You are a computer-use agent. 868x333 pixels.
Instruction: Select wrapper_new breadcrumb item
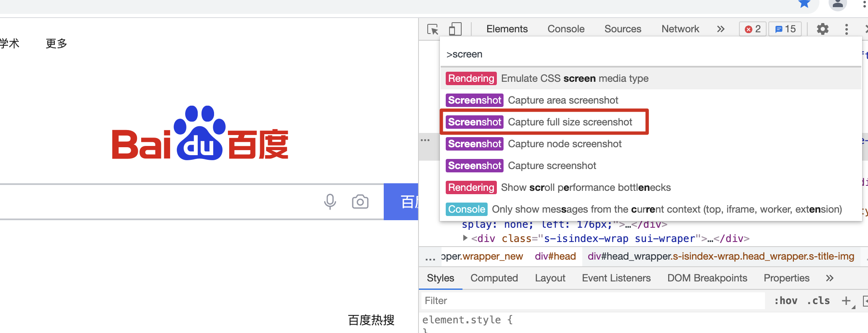click(x=482, y=256)
